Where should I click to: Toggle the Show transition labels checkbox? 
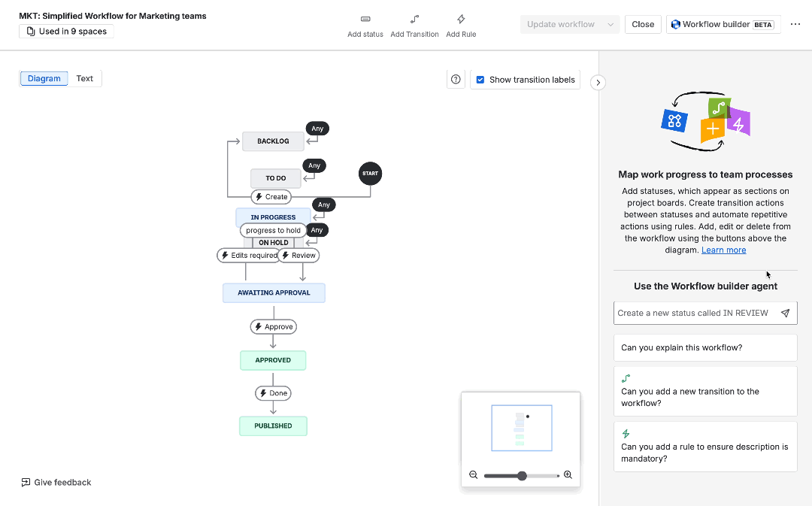tap(480, 80)
